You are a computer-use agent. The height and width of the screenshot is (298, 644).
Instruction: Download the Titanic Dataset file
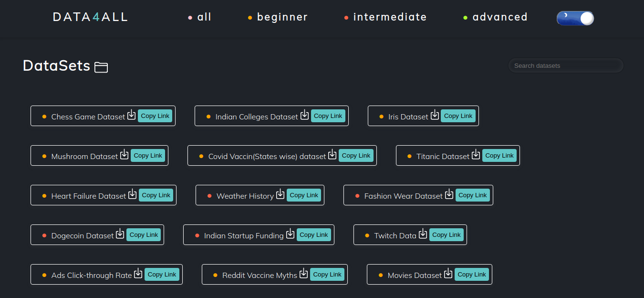click(476, 155)
